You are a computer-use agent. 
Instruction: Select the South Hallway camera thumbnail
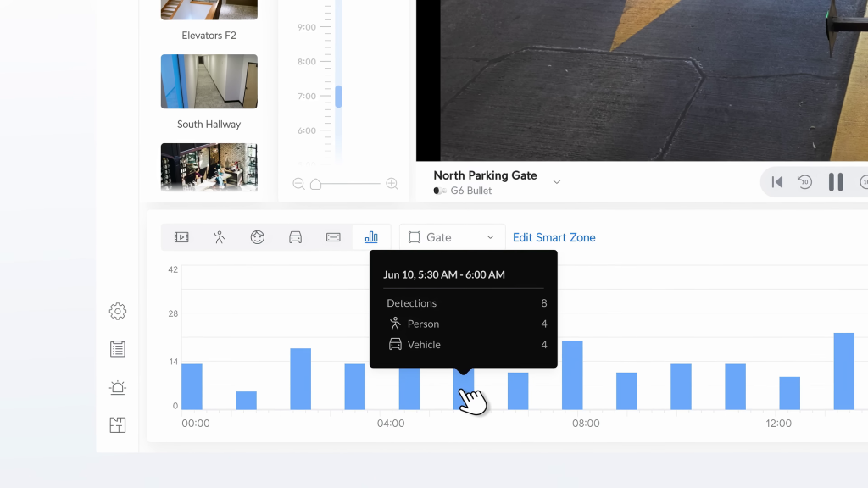pyautogui.click(x=209, y=82)
